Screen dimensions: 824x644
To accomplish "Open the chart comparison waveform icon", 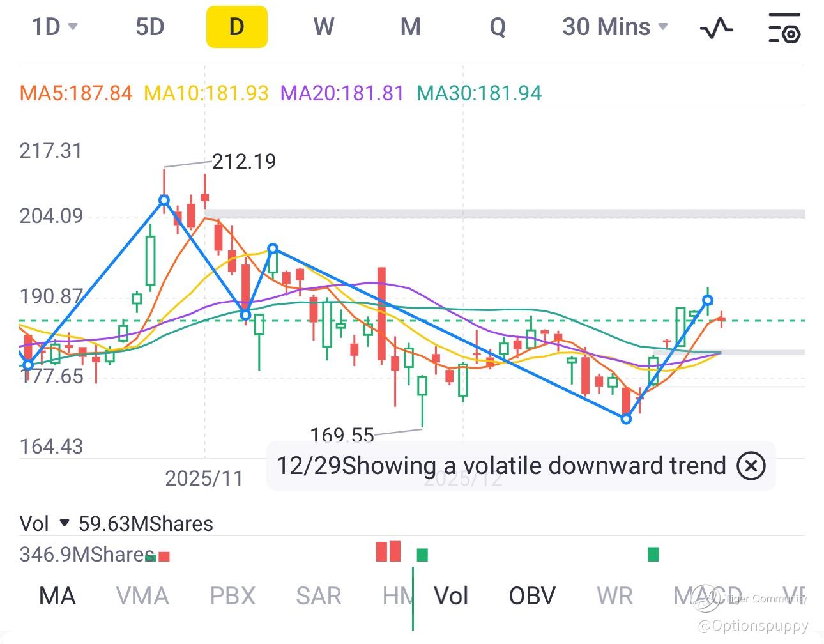I will [x=717, y=27].
